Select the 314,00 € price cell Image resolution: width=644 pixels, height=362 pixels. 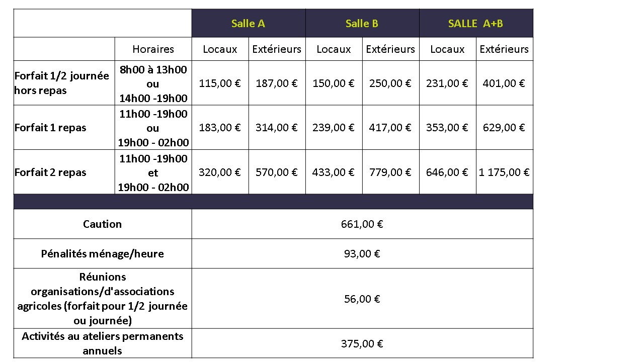[x=277, y=128]
